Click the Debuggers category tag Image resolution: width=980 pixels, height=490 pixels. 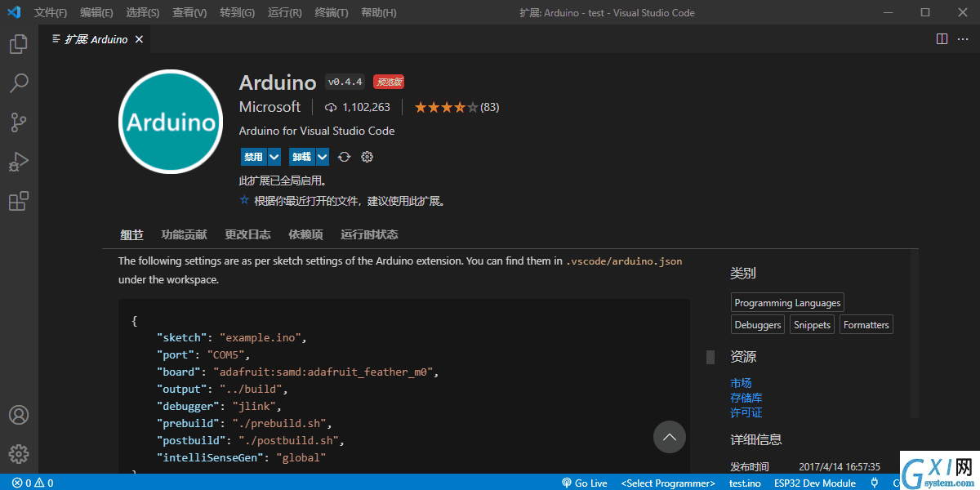click(x=758, y=324)
